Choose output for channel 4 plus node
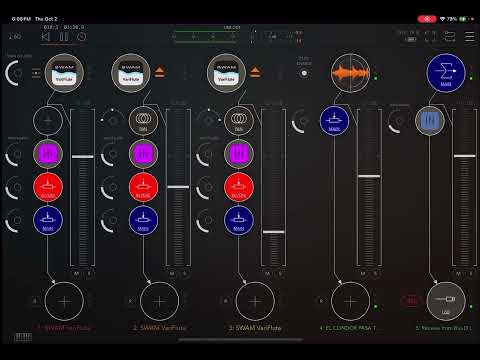Image resolution: width=480 pixels, height=360 pixels. point(350,301)
